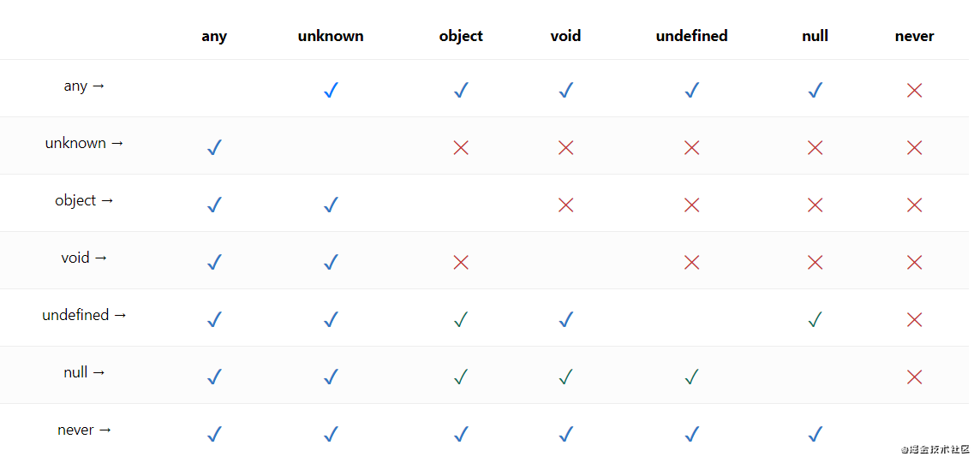Click the checkmark for object to any
The height and width of the screenshot is (463, 980).
pos(214,205)
